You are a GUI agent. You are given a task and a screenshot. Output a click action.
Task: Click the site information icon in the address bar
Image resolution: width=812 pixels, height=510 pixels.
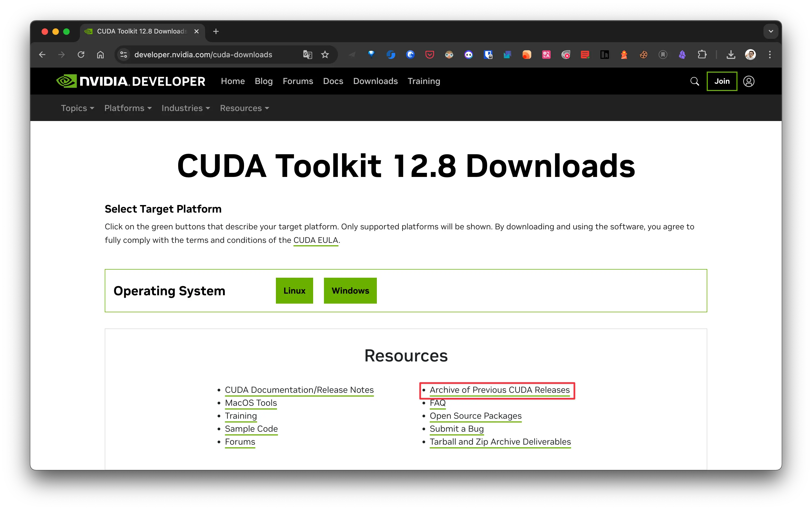[124, 55]
